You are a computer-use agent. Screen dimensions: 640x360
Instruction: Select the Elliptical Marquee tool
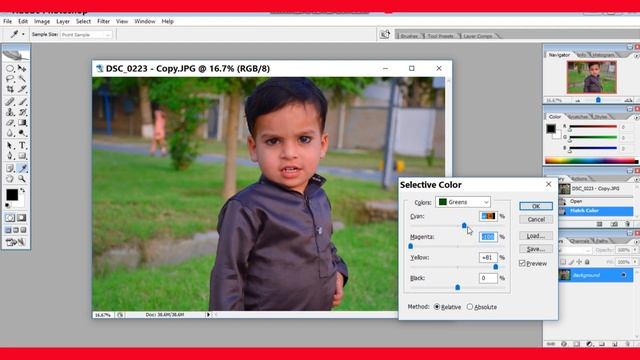(10, 68)
